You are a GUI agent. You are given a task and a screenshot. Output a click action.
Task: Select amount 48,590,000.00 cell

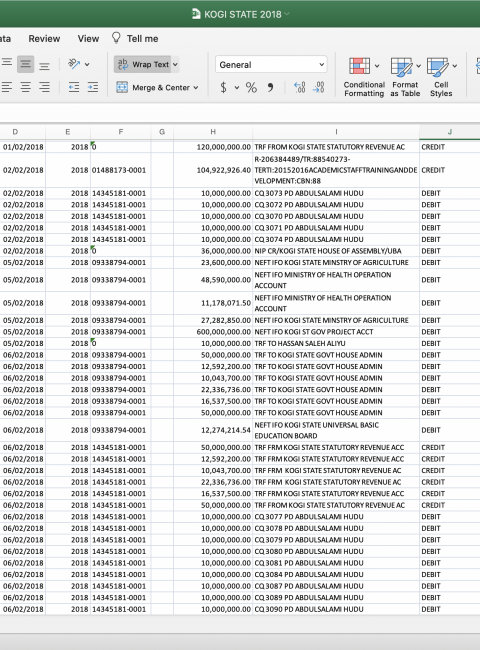tap(213, 280)
